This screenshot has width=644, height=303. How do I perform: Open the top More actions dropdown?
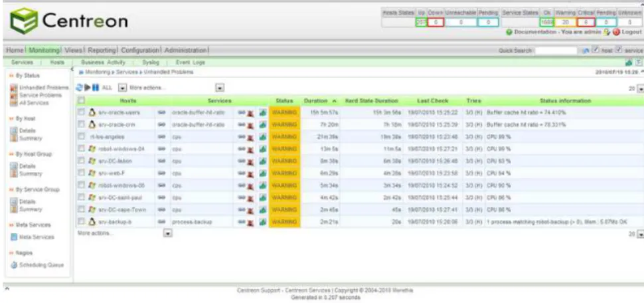[x=220, y=88]
